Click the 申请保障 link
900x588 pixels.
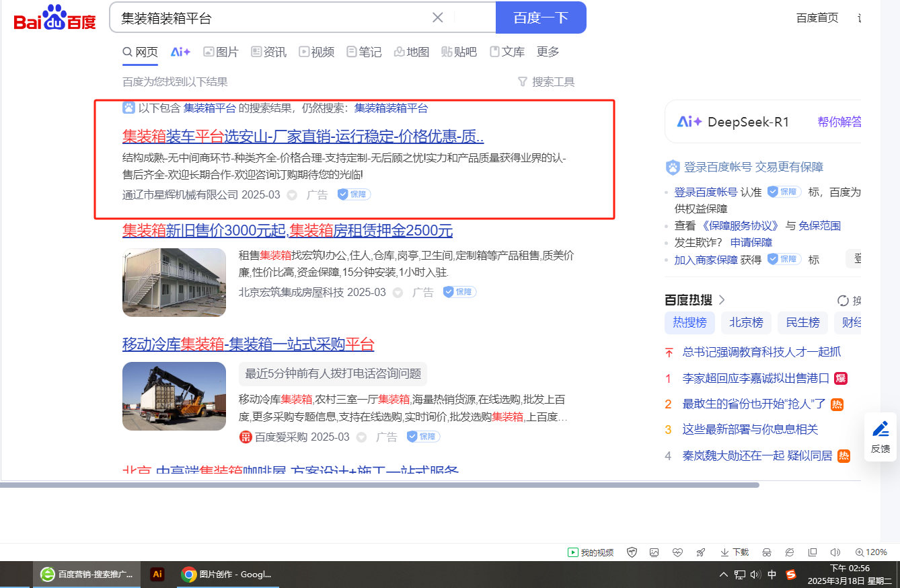point(751,242)
